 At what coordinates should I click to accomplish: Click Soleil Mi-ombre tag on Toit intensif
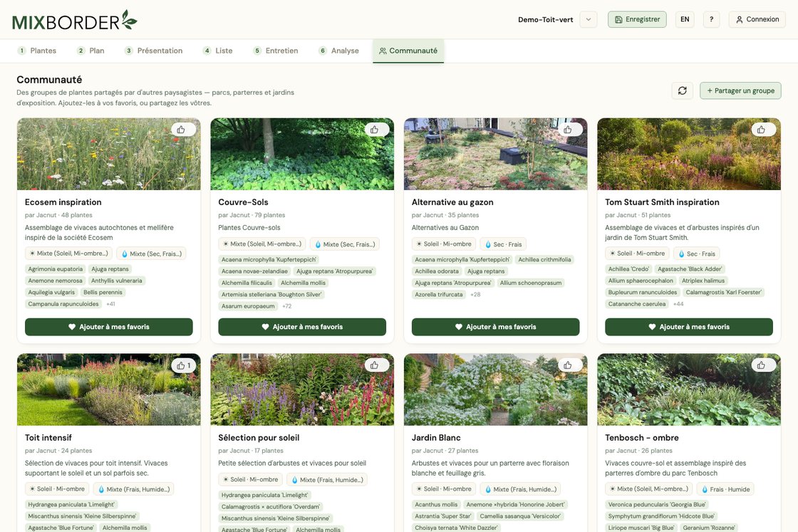tap(57, 489)
